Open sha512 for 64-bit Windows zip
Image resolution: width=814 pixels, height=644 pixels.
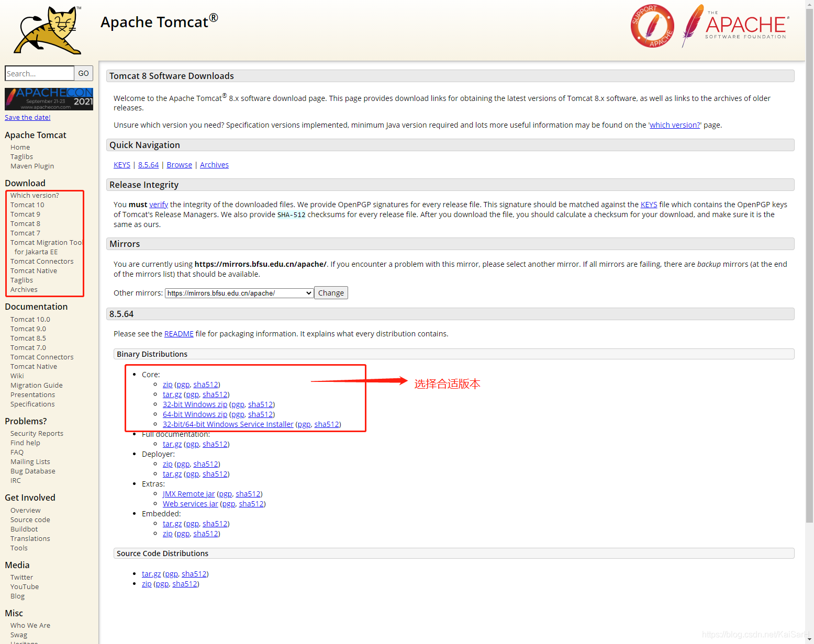pyautogui.click(x=260, y=414)
